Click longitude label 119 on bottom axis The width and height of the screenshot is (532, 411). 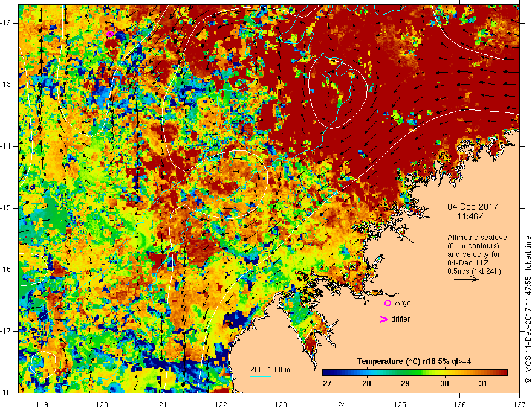[x=42, y=404]
